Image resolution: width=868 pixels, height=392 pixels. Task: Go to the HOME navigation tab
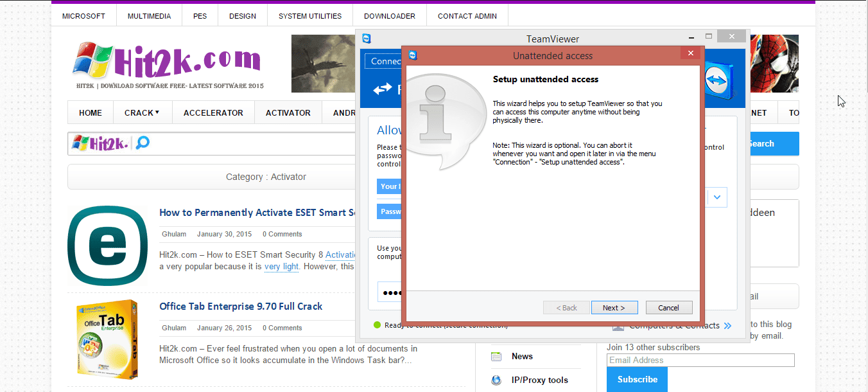[x=91, y=112]
